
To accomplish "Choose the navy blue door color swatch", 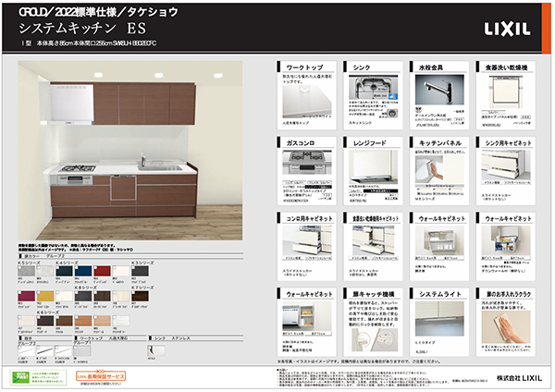I will click(83, 272).
